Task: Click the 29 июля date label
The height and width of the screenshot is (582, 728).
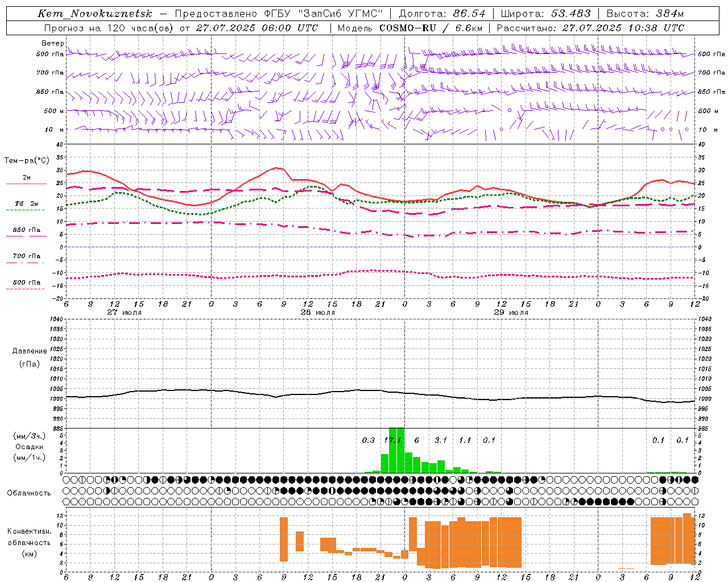Action: (511, 313)
